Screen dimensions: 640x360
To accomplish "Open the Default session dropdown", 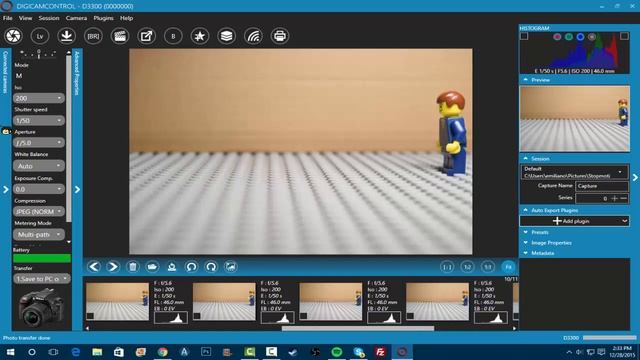I will tap(574, 172).
